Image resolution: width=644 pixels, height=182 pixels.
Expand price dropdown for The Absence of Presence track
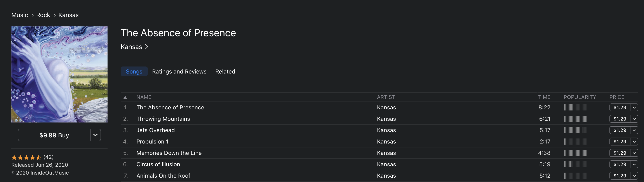(634, 107)
